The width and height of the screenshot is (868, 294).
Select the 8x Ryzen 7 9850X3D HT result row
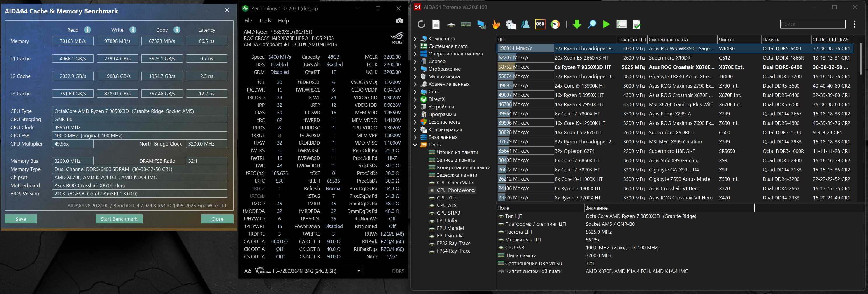click(x=675, y=67)
